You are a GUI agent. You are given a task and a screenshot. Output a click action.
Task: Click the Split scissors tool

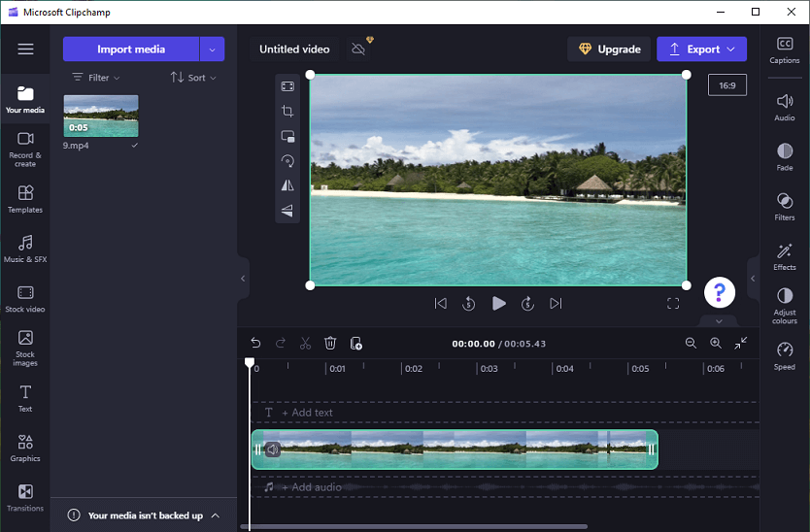[x=305, y=343]
